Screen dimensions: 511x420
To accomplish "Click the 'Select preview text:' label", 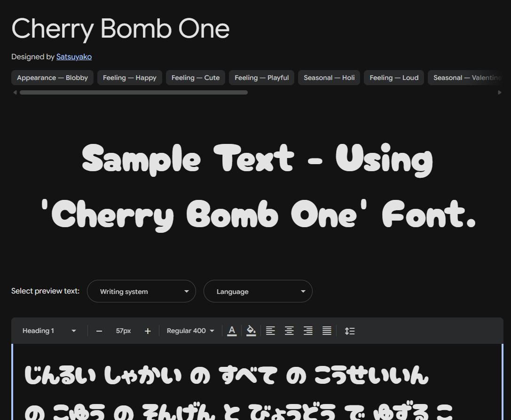I will click(45, 291).
